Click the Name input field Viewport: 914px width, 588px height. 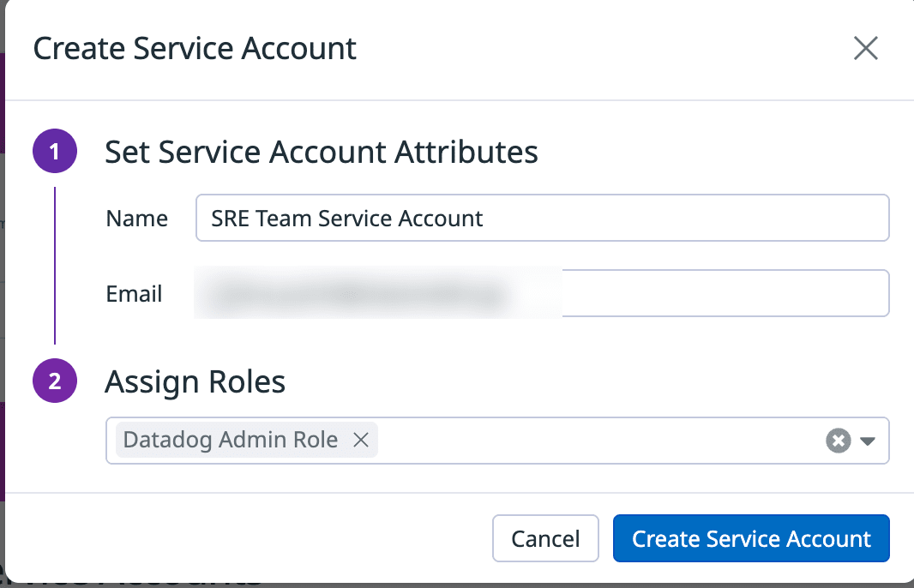point(542,218)
